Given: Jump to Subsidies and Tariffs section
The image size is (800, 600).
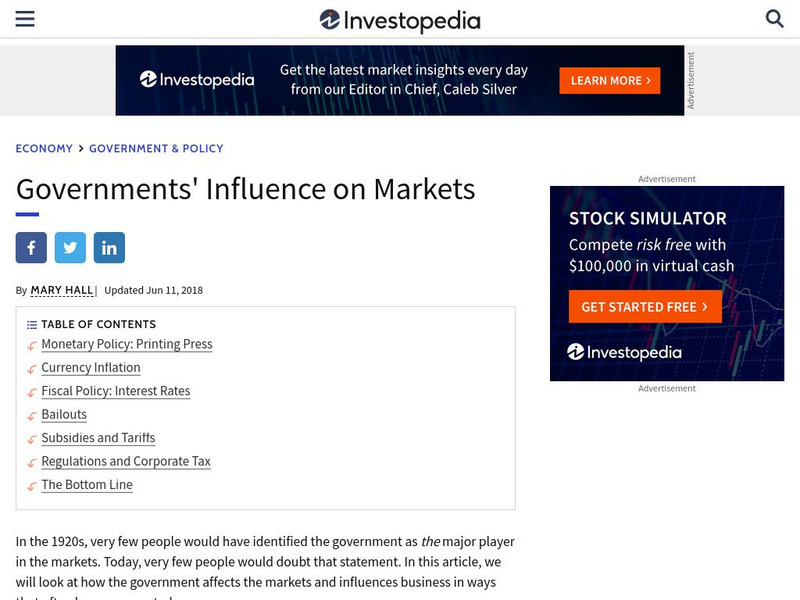Looking at the screenshot, I should pos(97,438).
